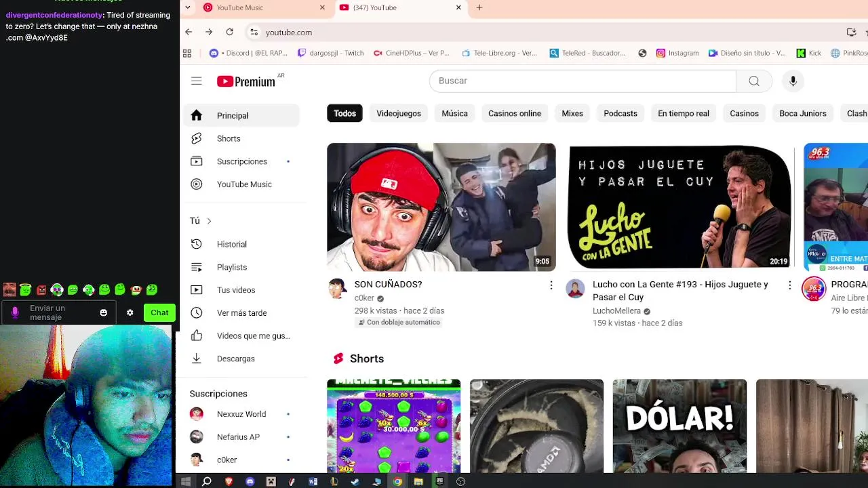The height and width of the screenshot is (488, 868).
Task: Select the Podcasts filter chip
Action: click(620, 113)
